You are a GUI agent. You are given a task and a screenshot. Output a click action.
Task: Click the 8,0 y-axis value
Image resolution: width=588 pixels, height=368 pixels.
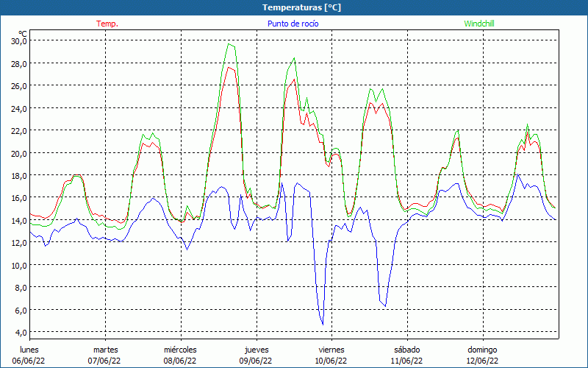point(21,288)
